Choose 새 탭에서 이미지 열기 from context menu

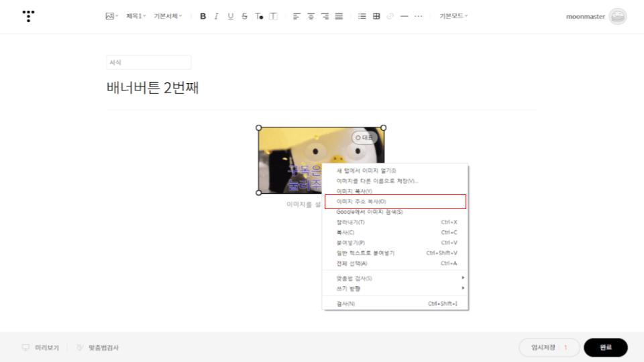pyautogui.click(x=395, y=170)
